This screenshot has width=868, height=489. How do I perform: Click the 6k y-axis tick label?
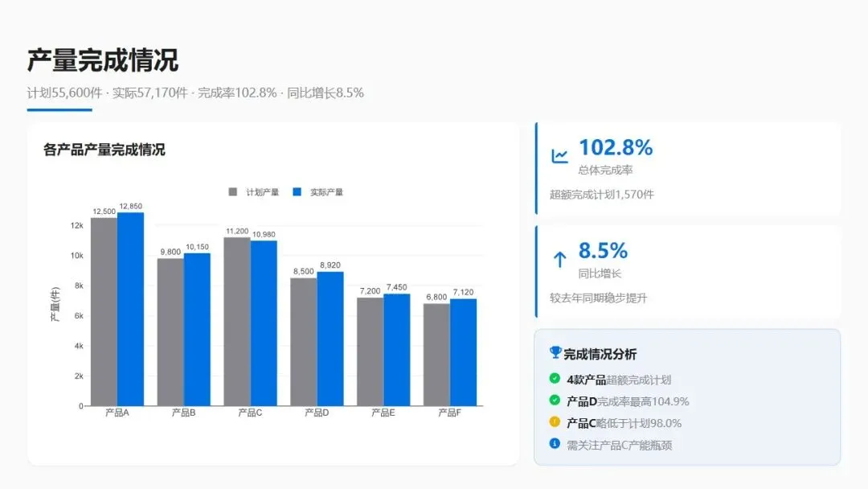(x=79, y=315)
